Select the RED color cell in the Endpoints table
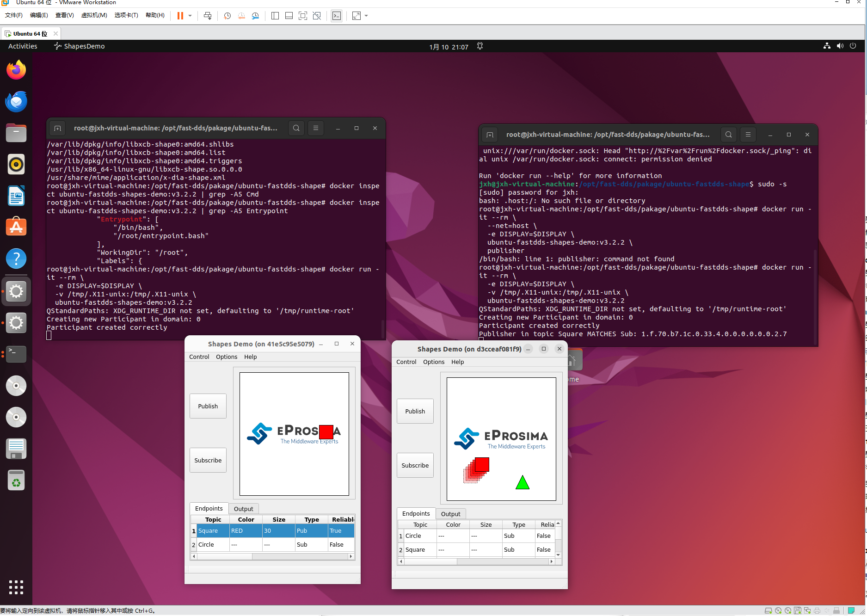Viewport: 867px width, 616px height. [245, 531]
